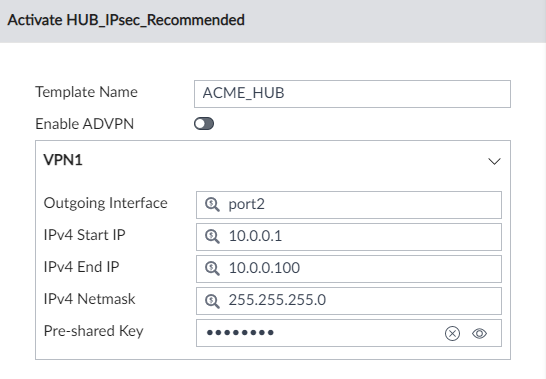Click the Activate HUB_IPsec_Recommended title
Viewport: 546px width, 379px height.
pos(126,20)
